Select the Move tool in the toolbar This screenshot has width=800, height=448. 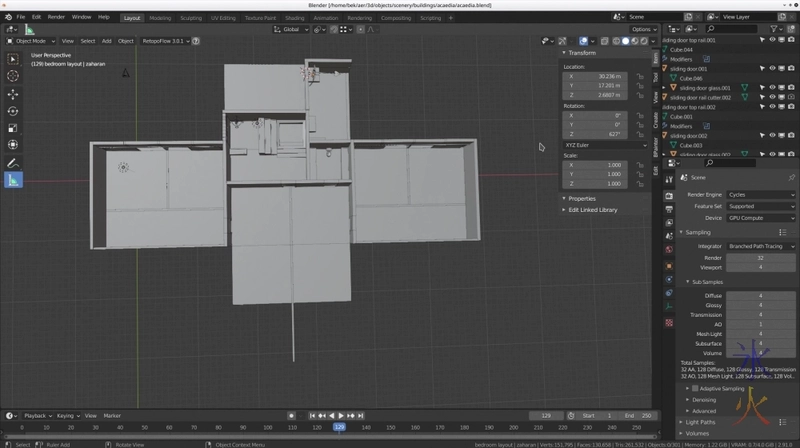click(13, 94)
